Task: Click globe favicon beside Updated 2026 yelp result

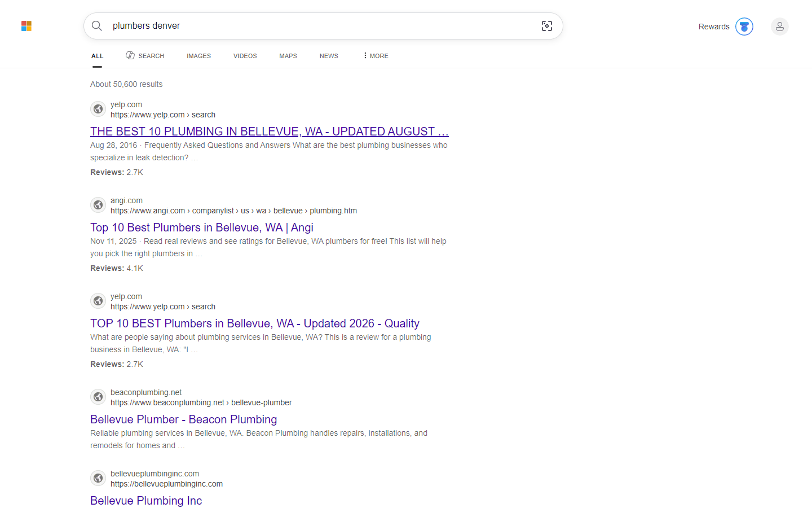Action: [x=98, y=301]
